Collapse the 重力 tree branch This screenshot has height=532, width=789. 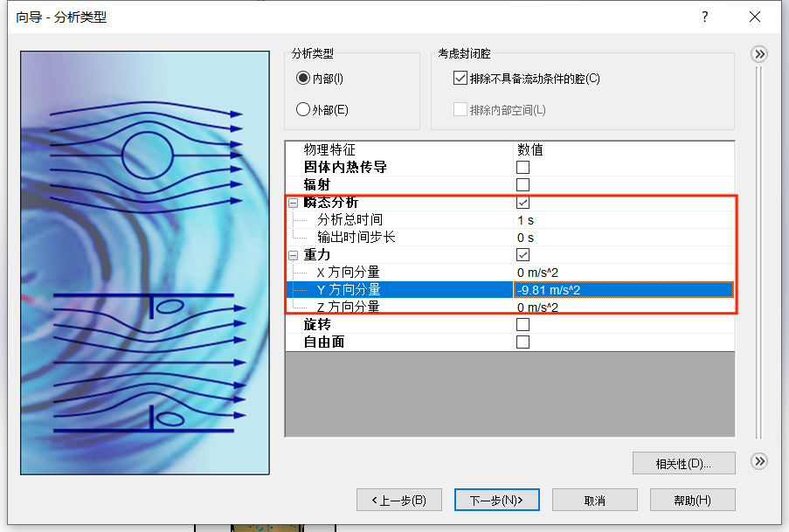pyautogui.click(x=294, y=254)
